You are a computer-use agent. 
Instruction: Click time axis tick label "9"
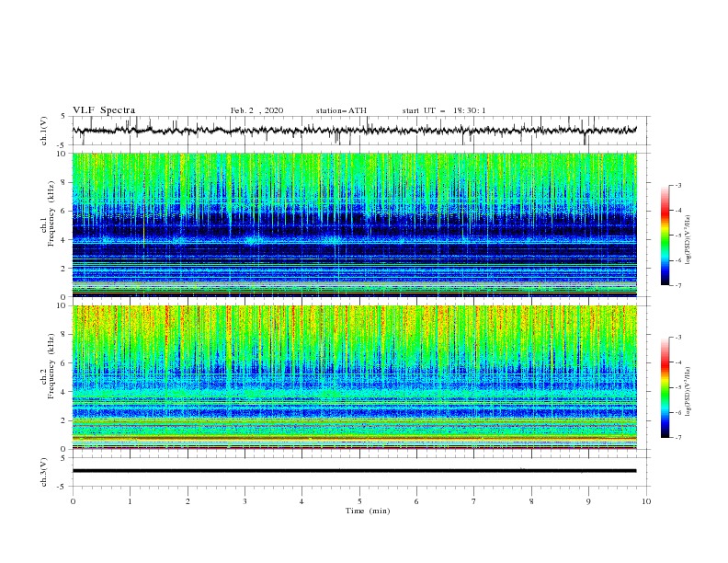588,501
